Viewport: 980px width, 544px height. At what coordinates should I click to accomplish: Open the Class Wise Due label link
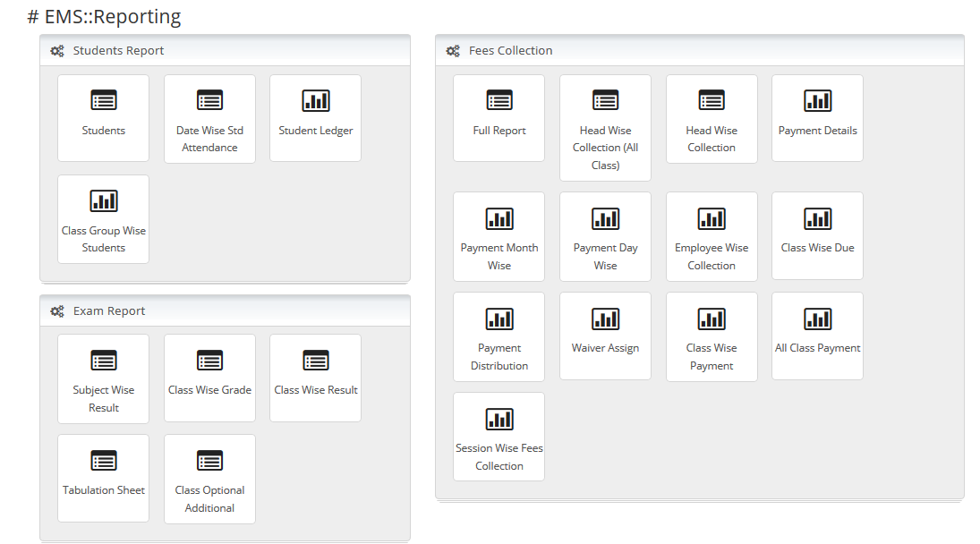[817, 248]
